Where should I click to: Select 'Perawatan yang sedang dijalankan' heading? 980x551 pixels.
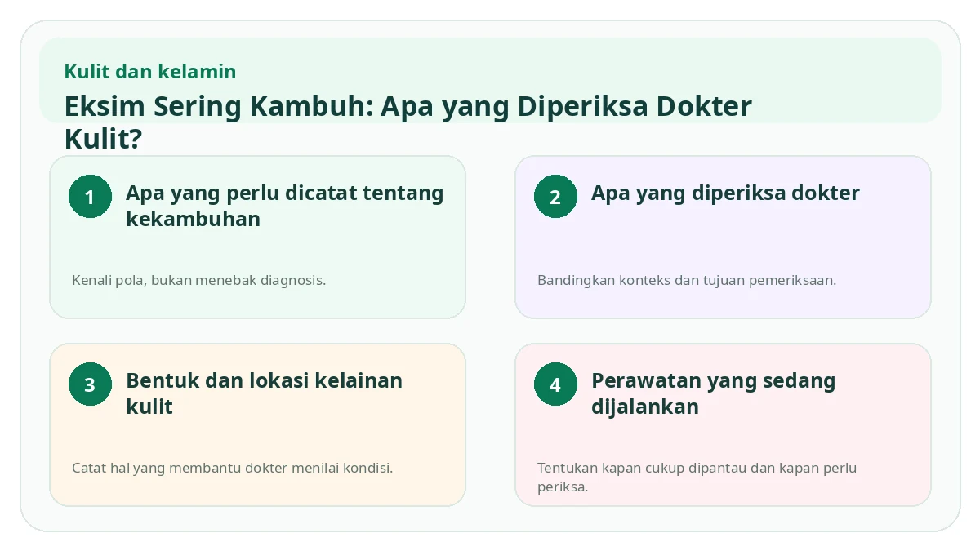(x=713, y=393)
